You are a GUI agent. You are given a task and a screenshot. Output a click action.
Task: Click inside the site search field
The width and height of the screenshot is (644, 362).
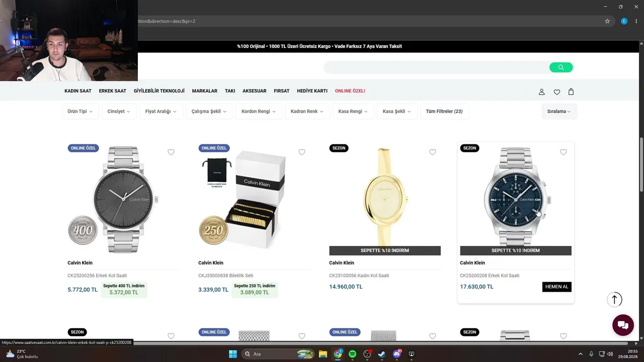click(436, 67)
